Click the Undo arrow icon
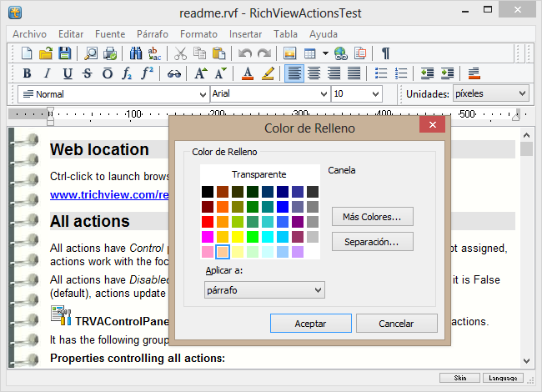The width and height of the screenshot is (542, 392). point(244,53)
